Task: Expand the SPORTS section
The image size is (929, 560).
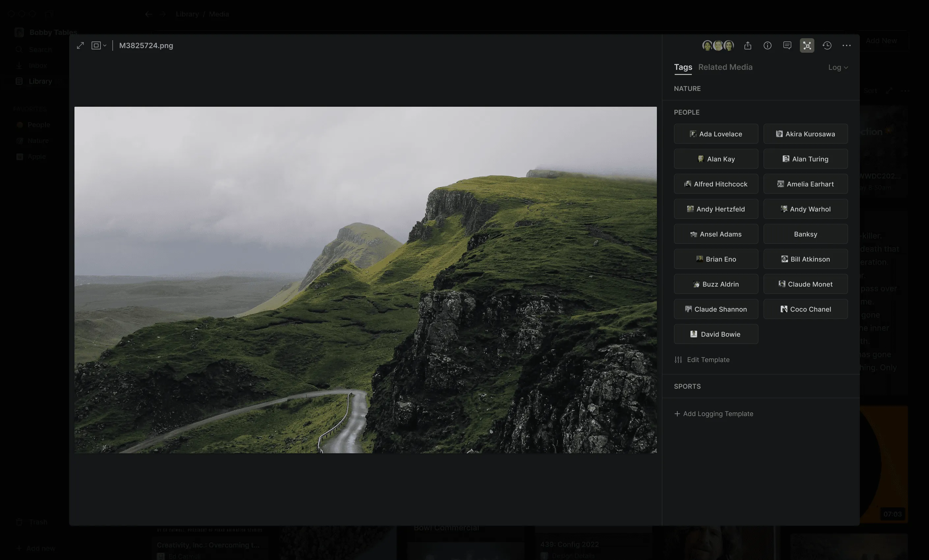Action: 687,386
